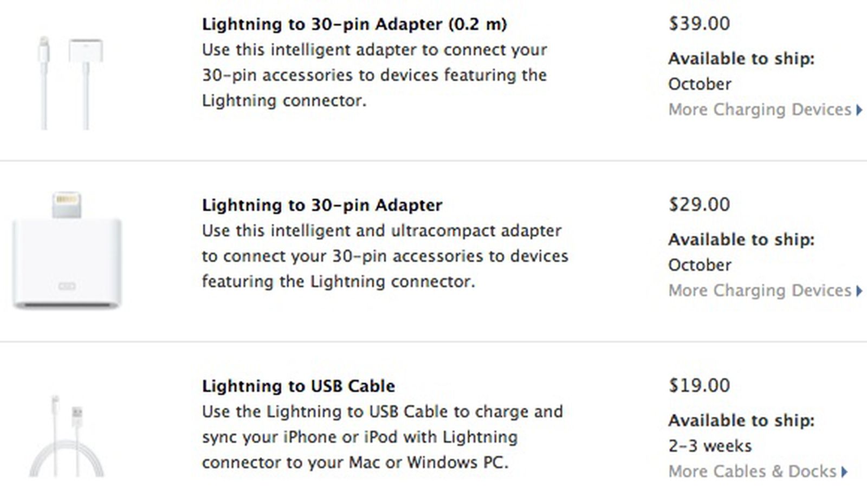Click the ultracompact adapter description text
This screenshot has height=504, width=867.
coord(385,256)
